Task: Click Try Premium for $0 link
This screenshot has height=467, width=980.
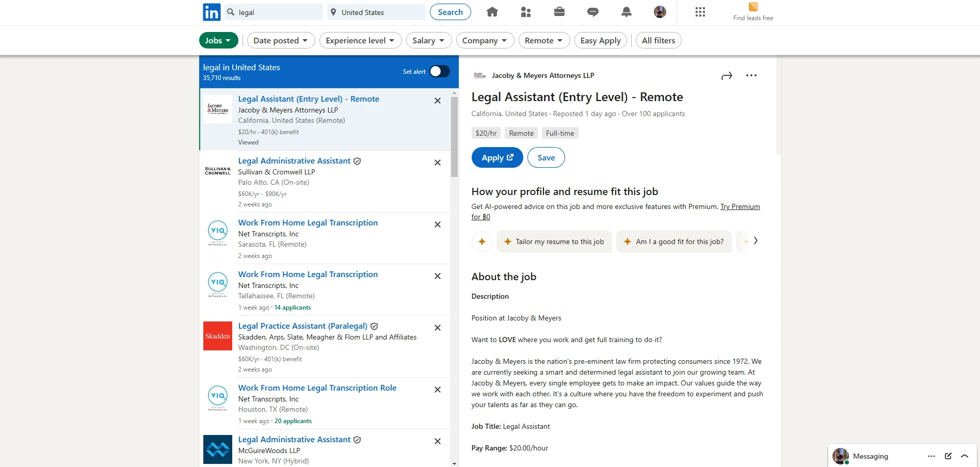Action: coord(740,206)
